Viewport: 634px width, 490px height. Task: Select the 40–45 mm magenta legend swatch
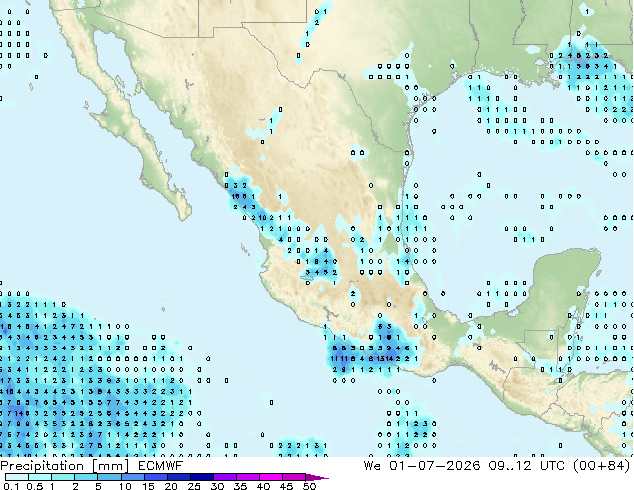[271, 477]
